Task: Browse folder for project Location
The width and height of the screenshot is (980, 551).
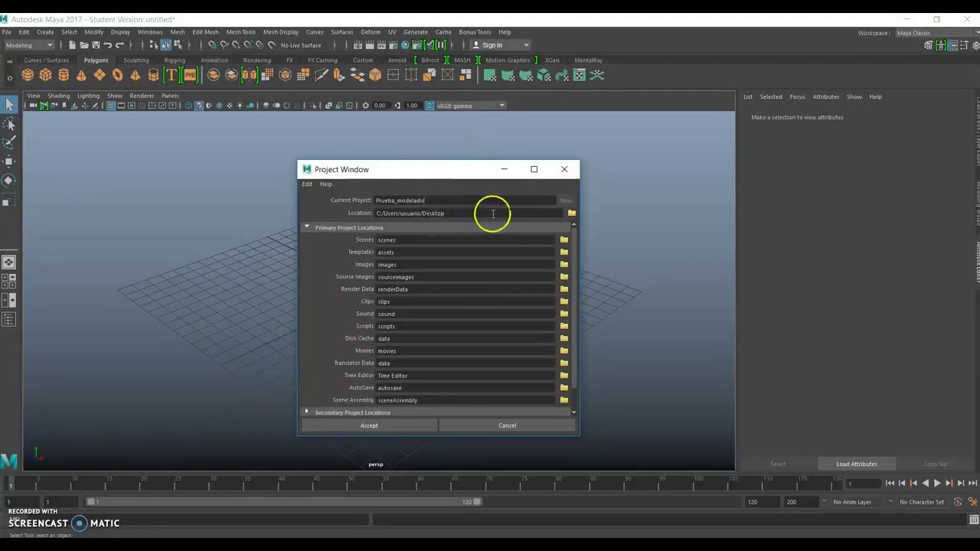Action: point(571,214)
